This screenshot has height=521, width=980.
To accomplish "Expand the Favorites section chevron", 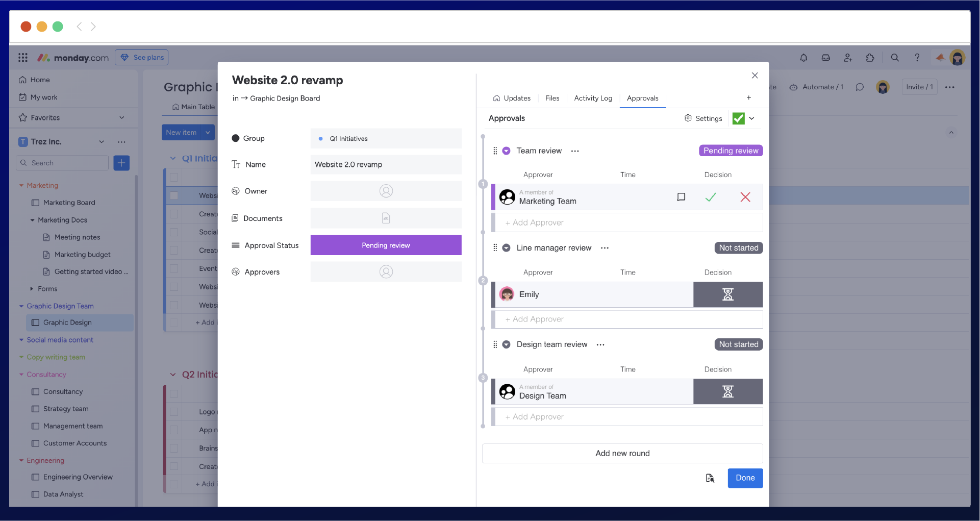I will pos(122,118).
